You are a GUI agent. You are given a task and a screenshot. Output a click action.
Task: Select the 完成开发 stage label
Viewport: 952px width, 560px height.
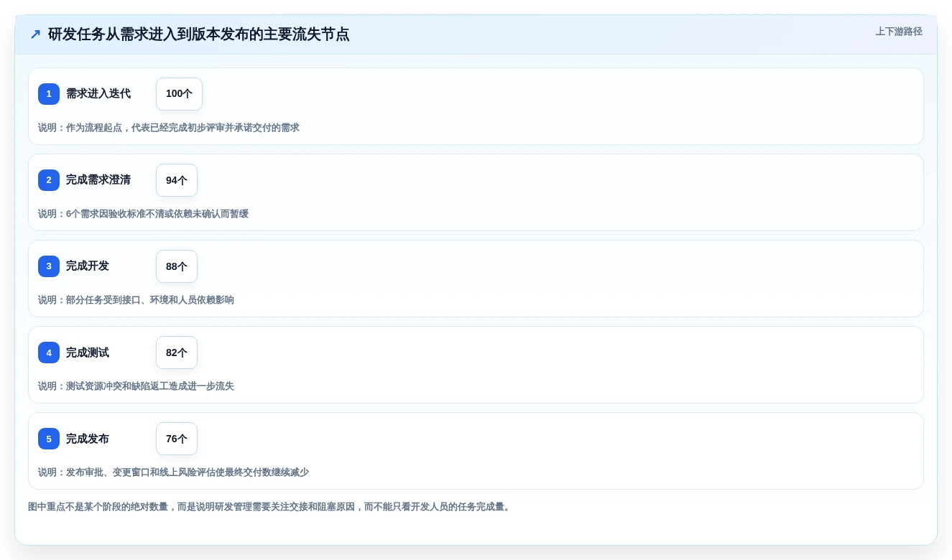point(88,266)
